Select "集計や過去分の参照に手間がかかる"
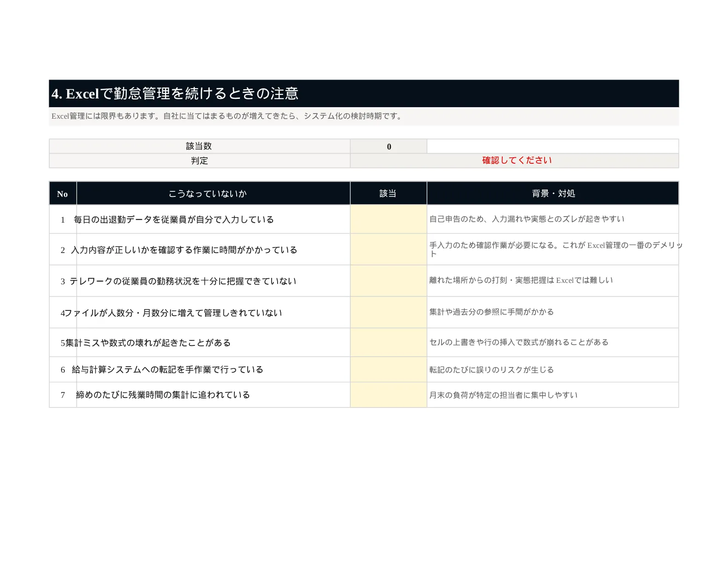This screenshot has height=563, width=728. click(491, 312)
